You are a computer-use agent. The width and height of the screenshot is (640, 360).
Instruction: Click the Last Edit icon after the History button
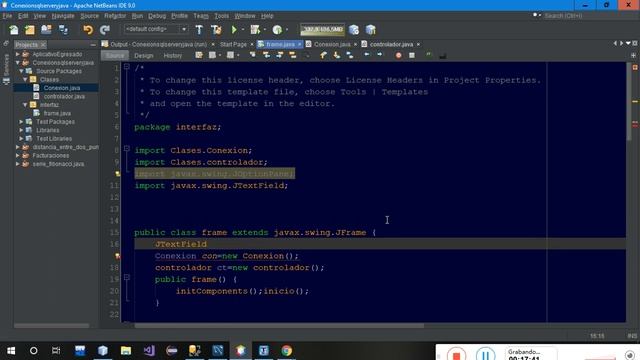[199, 55]
